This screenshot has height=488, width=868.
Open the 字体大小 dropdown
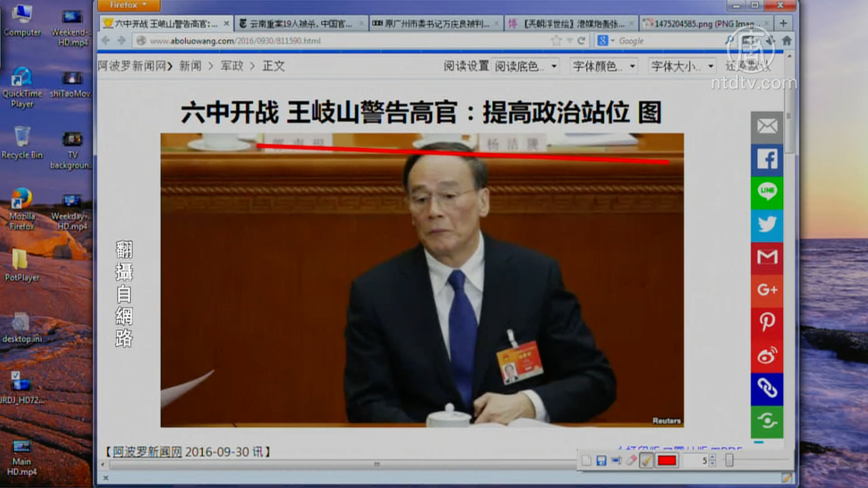(x=682, y=66)
